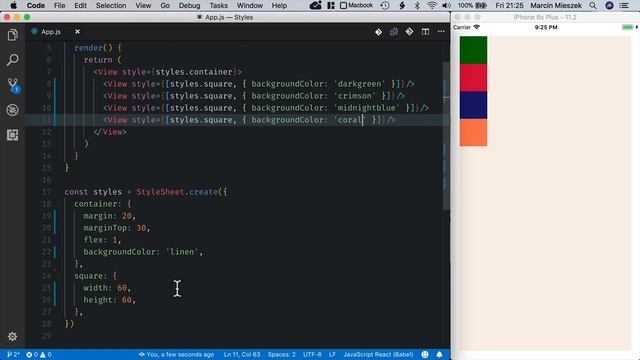Open the Code menu
Screen dimensions: 640x360
(x=36, y=5)
